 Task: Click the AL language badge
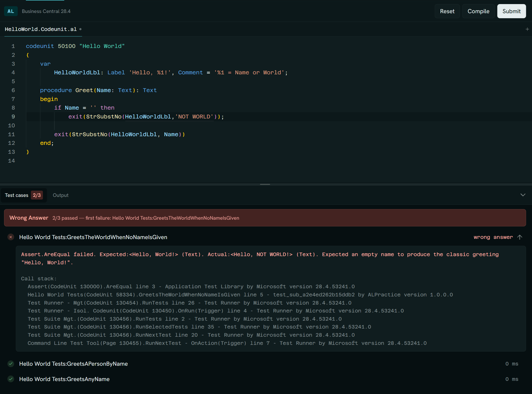pyautogui.click(x=11, y=11)
